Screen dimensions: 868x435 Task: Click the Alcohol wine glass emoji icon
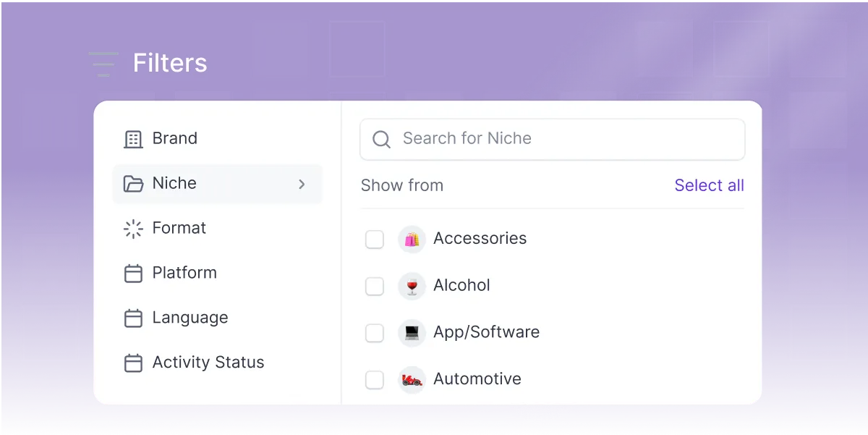pos(412,286)
